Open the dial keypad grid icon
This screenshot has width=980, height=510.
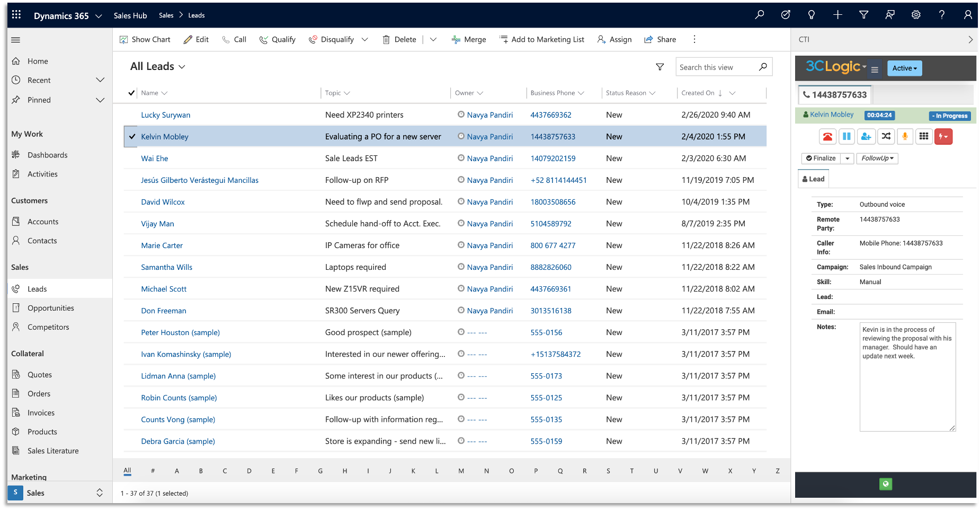924,137
